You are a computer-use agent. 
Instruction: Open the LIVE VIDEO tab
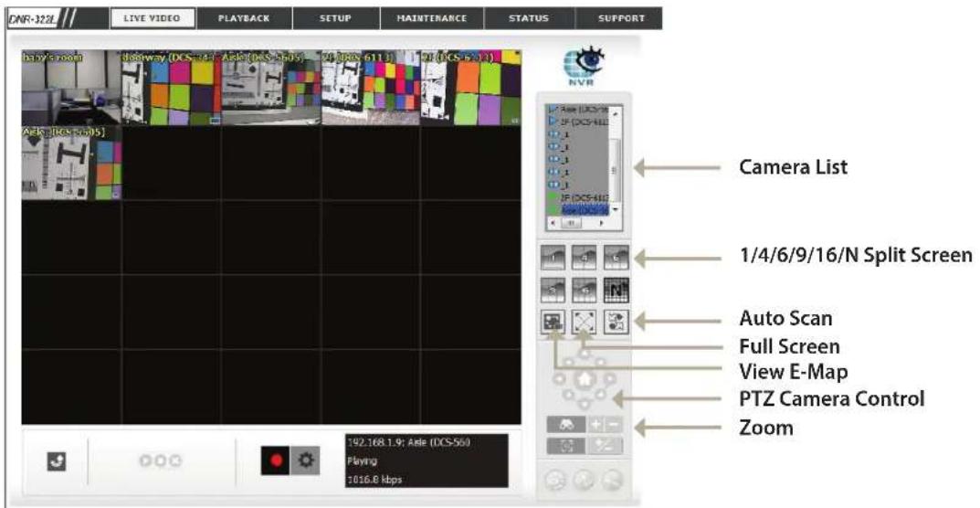point(153,18)
